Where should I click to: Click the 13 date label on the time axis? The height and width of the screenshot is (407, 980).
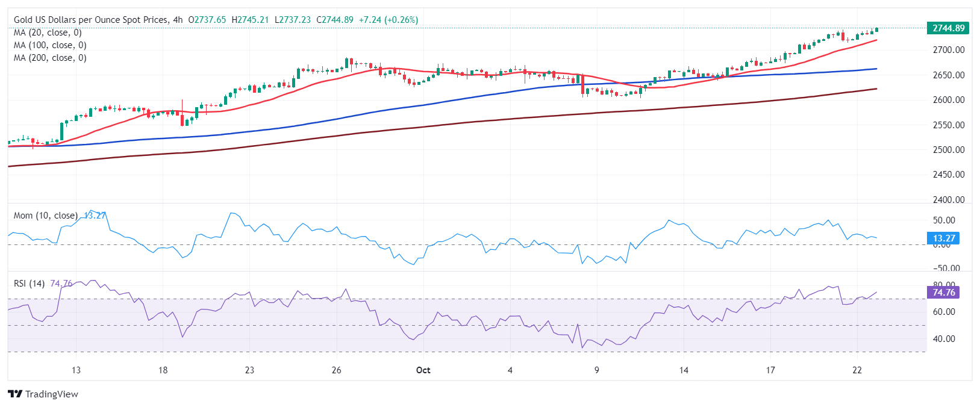point(76,370)
